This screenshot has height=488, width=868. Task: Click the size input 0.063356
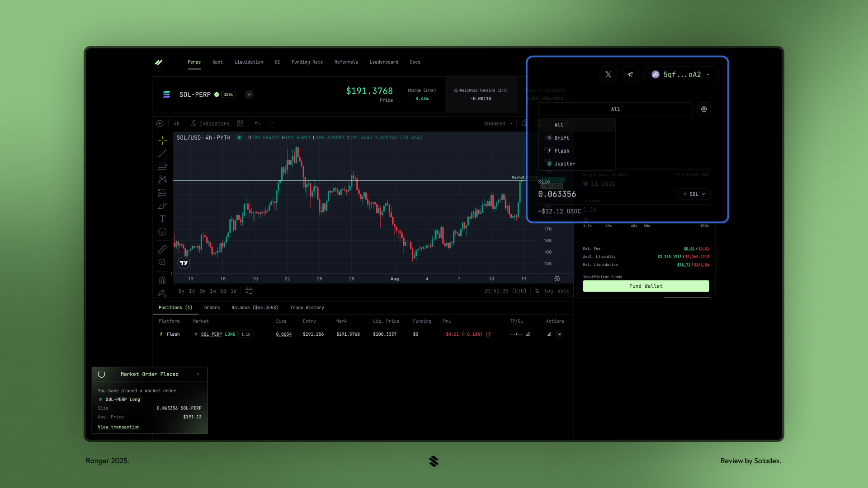pyautogui.click(x=557, y=194)
